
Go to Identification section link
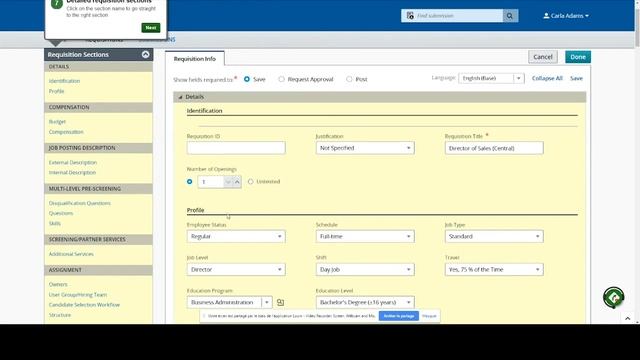pyautogui.click(x=64, y=81)
